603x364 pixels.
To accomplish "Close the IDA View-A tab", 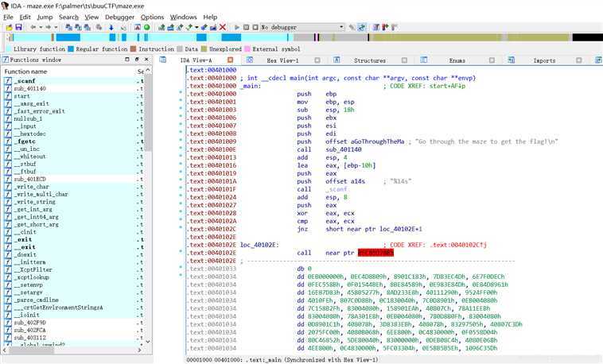I will pos(231,60).
